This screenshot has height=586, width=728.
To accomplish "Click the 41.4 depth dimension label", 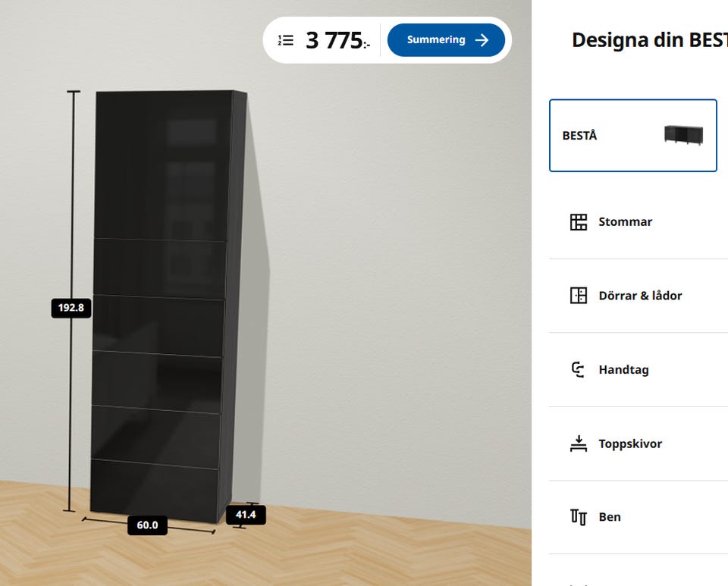I will coord(246,515).
